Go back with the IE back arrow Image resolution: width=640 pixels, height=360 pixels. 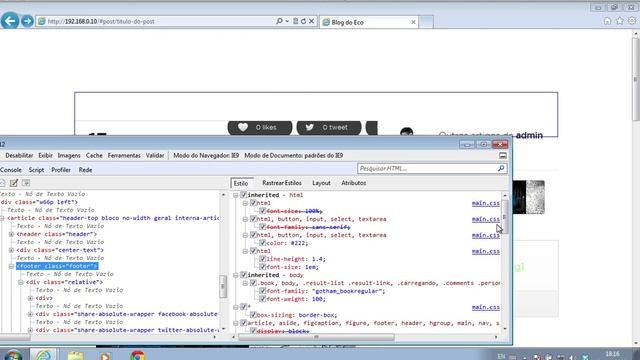coord(10,21)
